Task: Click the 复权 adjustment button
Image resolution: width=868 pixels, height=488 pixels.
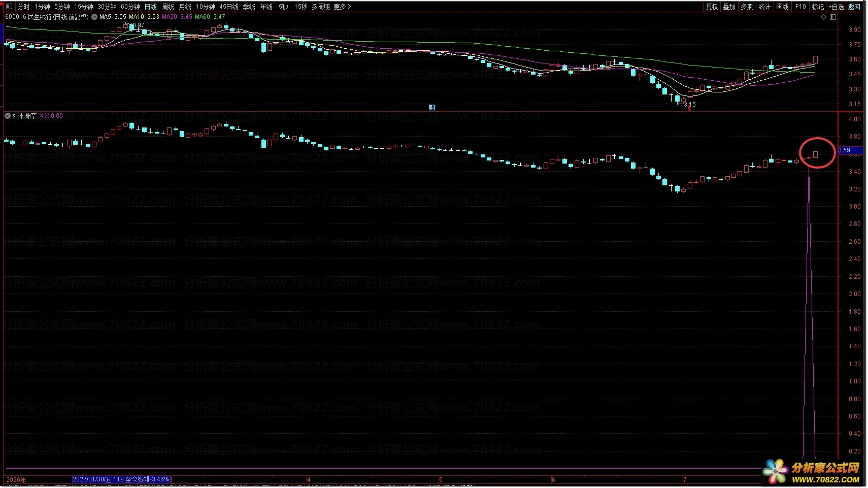Action: 712,7
